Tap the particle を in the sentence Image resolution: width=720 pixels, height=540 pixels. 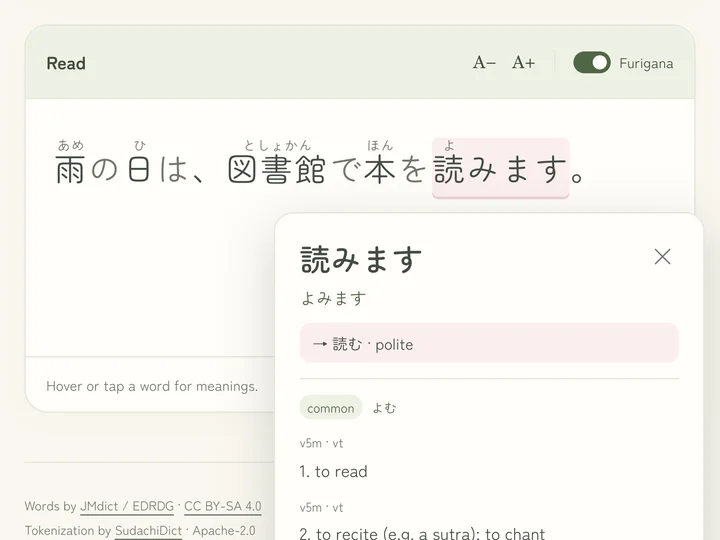pyautogui.click(x=413, y=169)
